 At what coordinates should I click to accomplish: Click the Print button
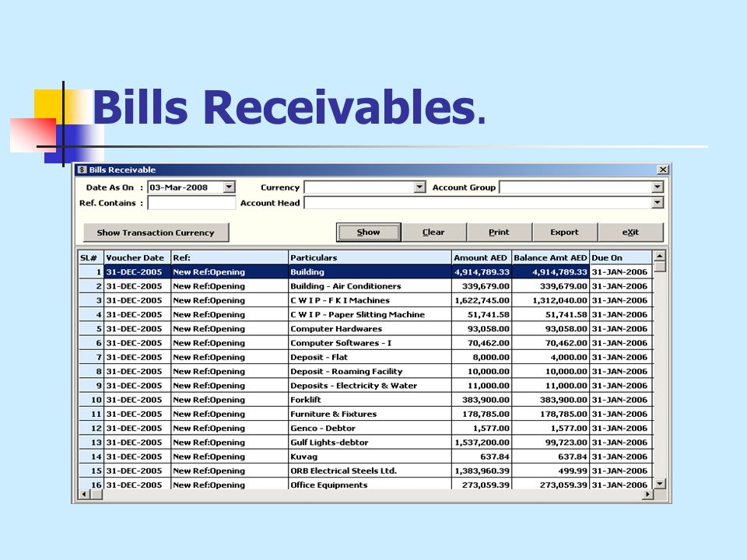click(499, 233)
